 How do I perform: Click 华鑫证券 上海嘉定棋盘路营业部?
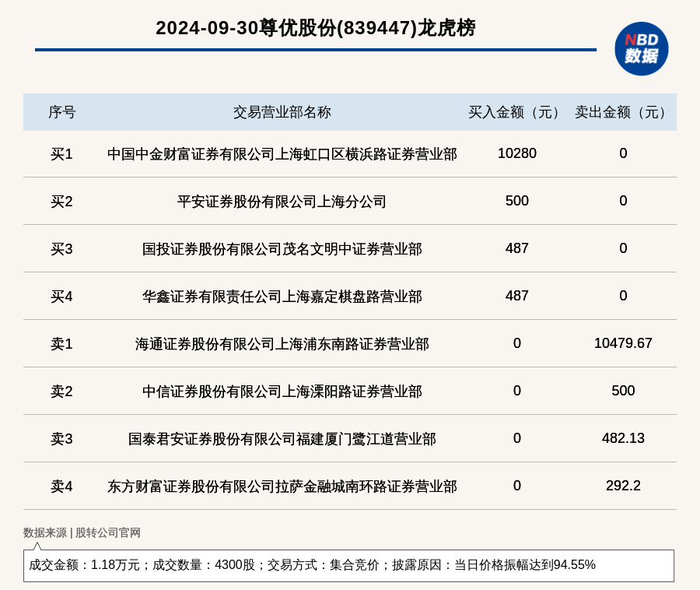(282, 296)
